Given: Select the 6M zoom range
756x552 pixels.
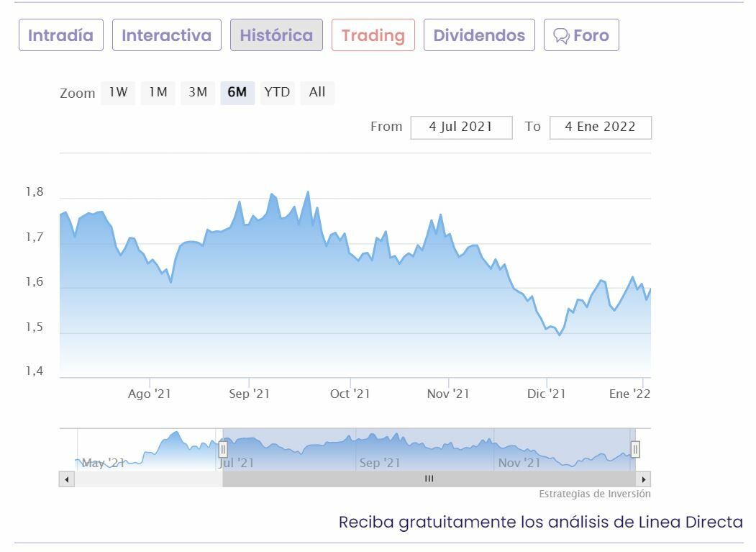Looking at the screenshot, I should click(237, 92).
